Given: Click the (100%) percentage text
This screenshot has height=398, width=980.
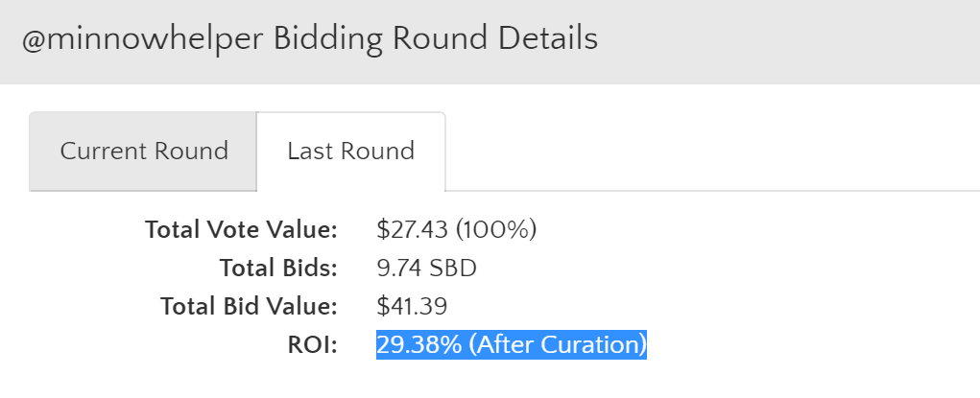Looking at the screenshot, I should tap(495, 229).
